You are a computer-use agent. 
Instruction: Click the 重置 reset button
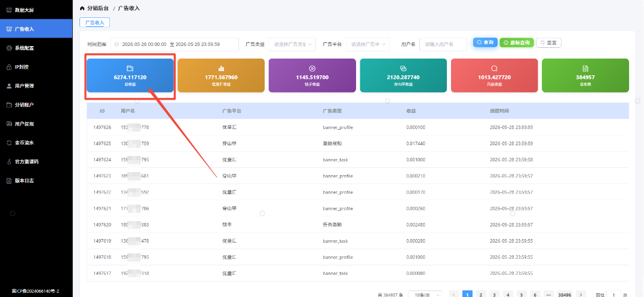pos(548,42)
